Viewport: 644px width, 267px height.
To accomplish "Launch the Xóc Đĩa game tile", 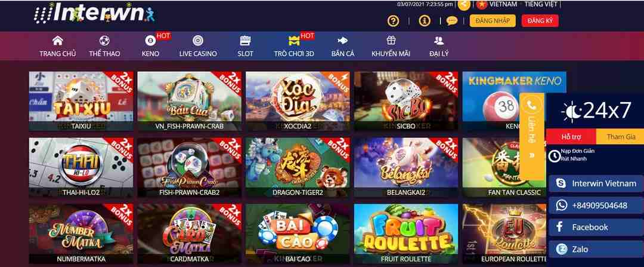I will point(298,101).
